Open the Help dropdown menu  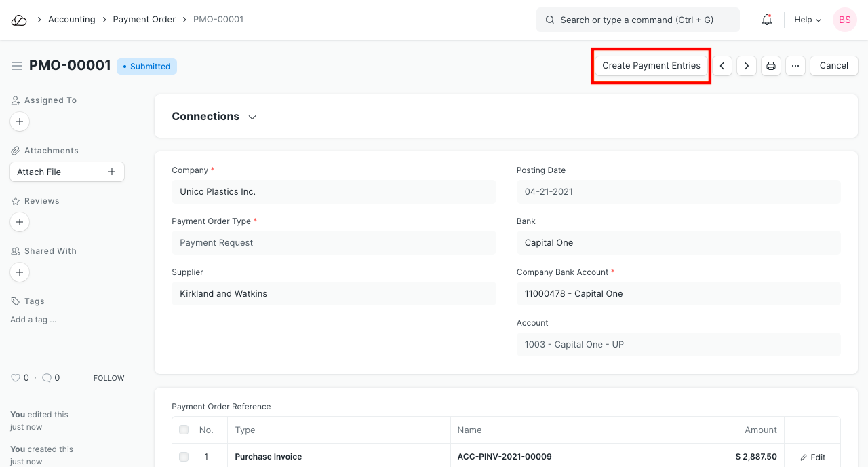(x=807, y=20)
